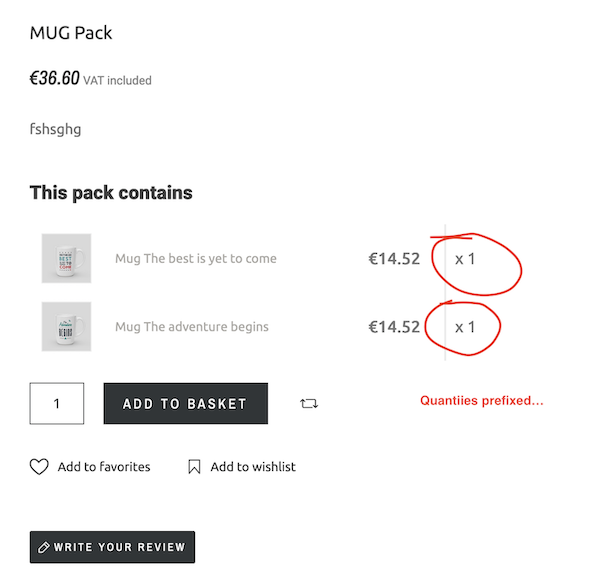Click the "Add to favorites" text link
Screen dimensions: 600x585
[104, 466]
